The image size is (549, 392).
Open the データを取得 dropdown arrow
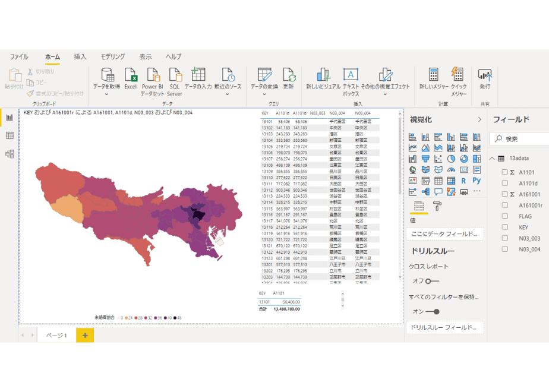coord(106,94)
